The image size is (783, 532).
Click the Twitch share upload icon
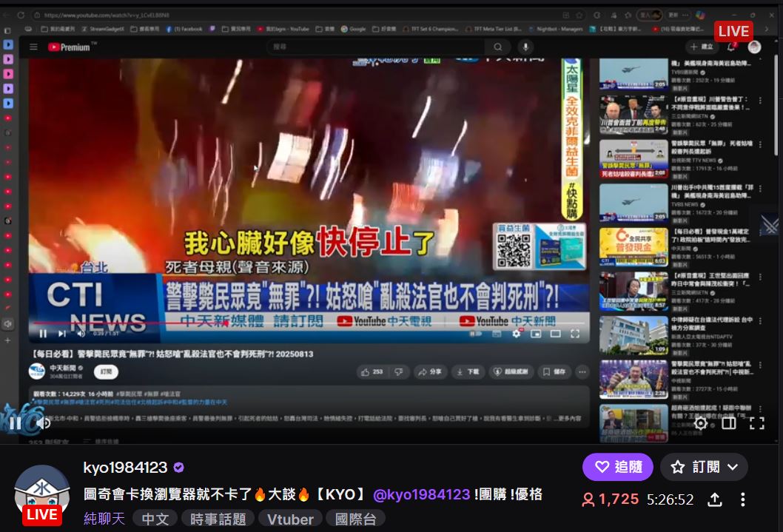(x=715, y=499)
